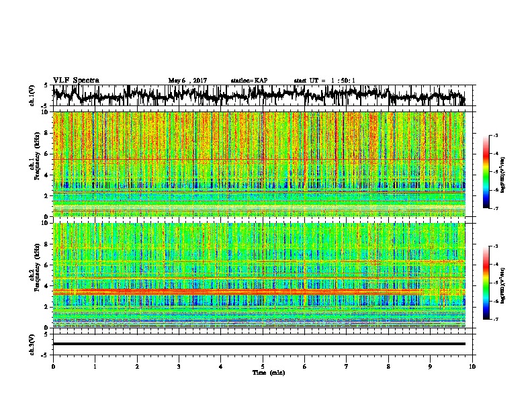Click the ch.1 spectrogram color bar
This screenshot has width=532, height=411.
pos(486,172)
